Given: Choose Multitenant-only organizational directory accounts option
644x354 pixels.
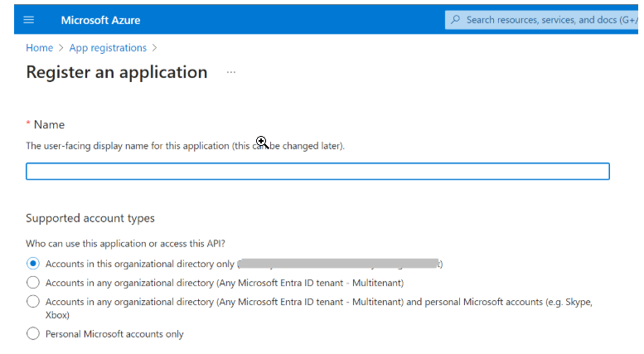Looking at the screenshot, I should click(33, 283).
